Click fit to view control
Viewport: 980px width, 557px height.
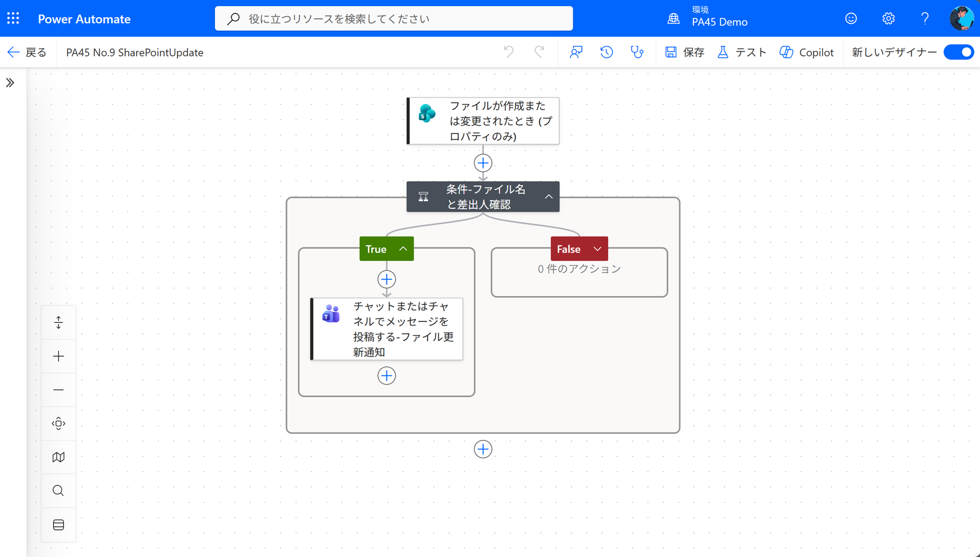(x=58, y=423)
